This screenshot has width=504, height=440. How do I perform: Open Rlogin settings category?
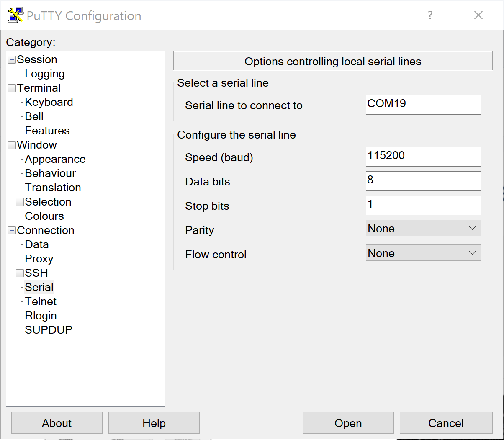(41, 316)
